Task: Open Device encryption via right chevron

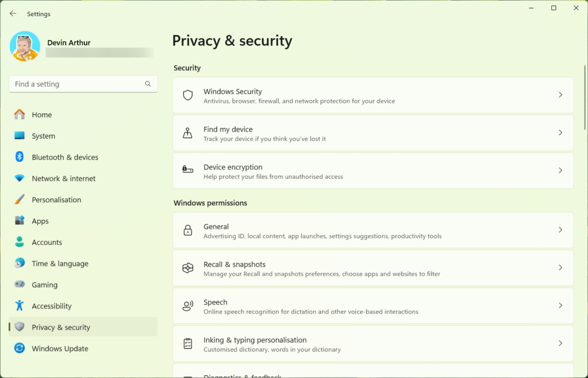Action: [560, 171]
